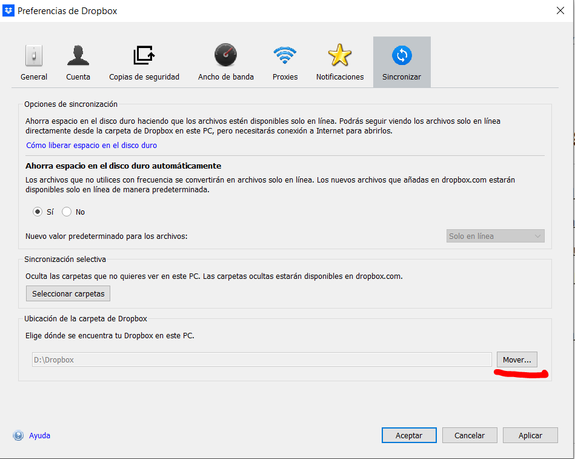Click the Ahorra espacio en el disco duro automáticamente heading
The width and height of the screenshot is (575, 459).
pyautogui.click(x=123, y=166)
